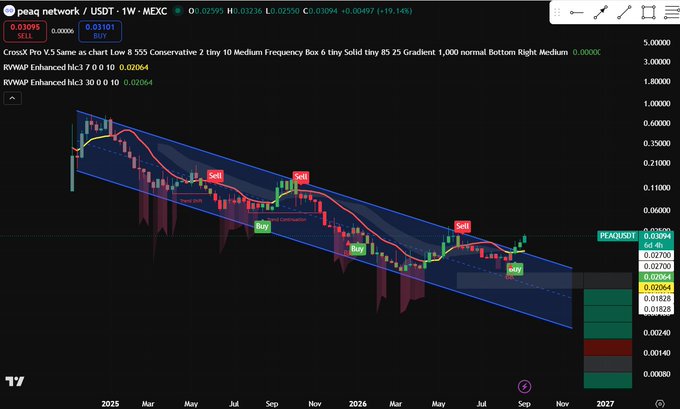Click the close value C0.03094
This screenshot has width=680, height=409.
(320, 11)
